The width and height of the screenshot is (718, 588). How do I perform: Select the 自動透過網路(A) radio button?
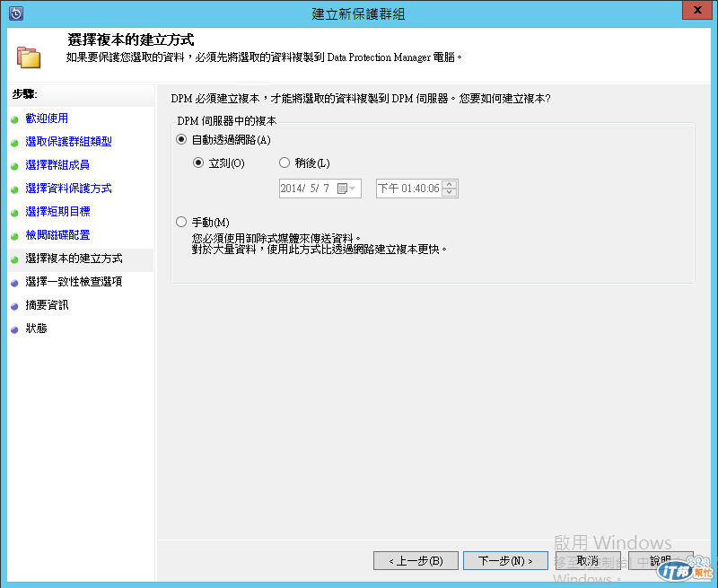click(x=181, y=140)
